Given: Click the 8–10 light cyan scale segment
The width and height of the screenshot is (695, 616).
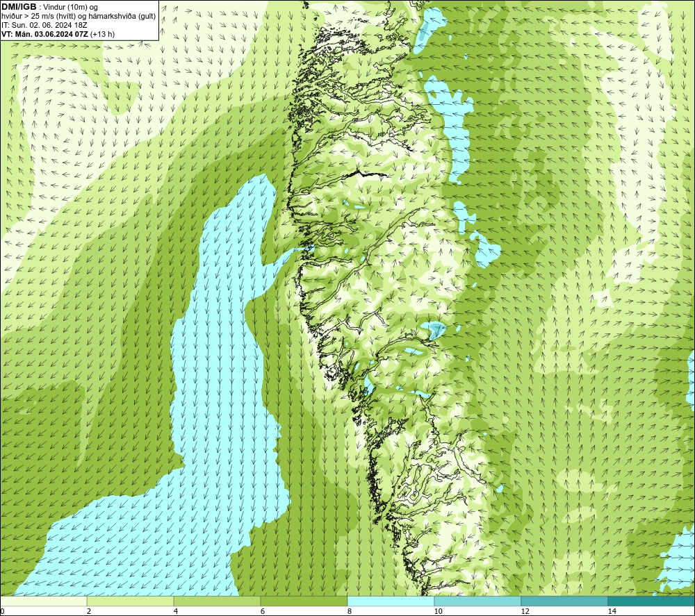Looking at the screenshot, I should (x=391, y=601).
